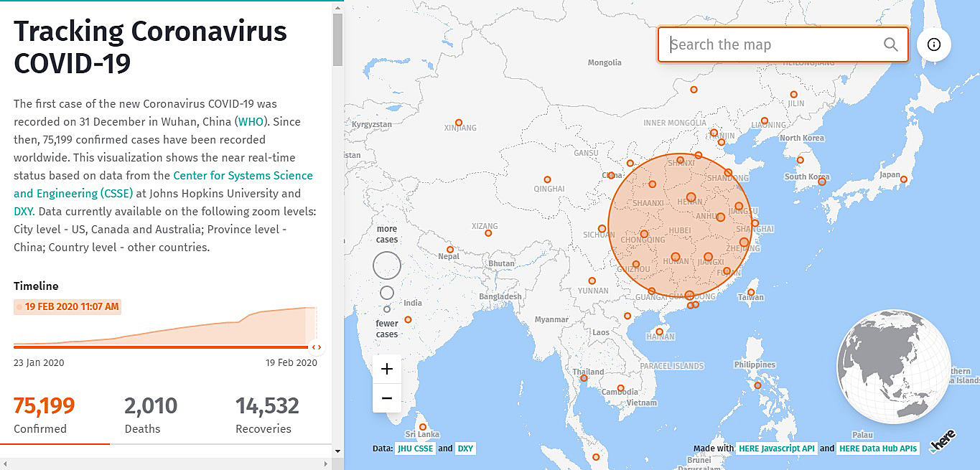Image resolution: width=980 pixels, height=470 pixels.
Task: Select the Hainan case marker
Action: [661, 332]
